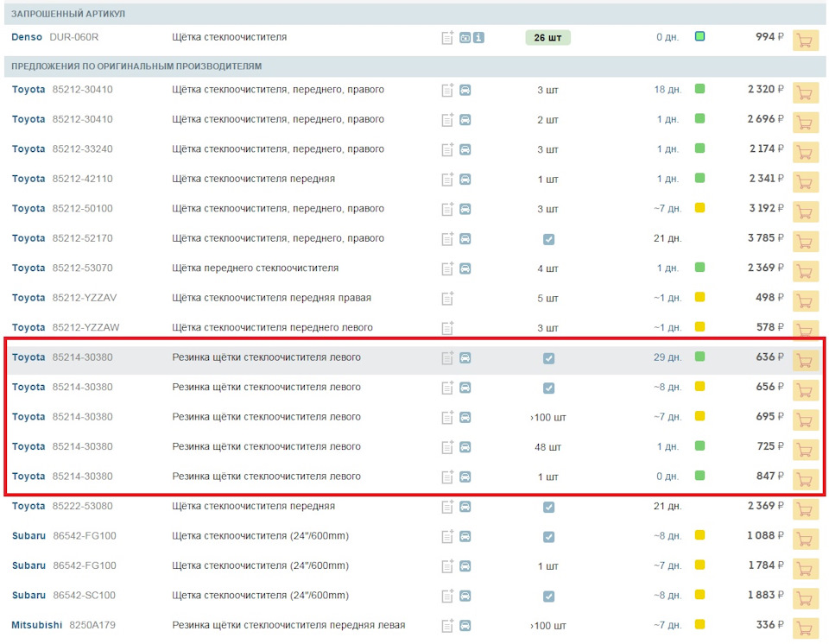Click yellow status square for Toyota 85212-50100
The image size is (829, 644).
pos(699,208)
